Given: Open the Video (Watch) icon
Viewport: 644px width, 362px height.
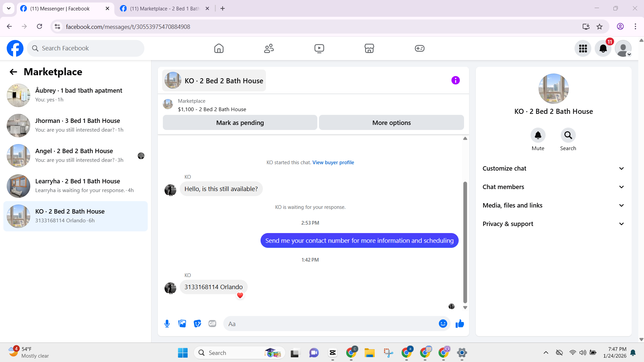Looking at the screenshot, I should pyautogui.click(x=319, y=48).
